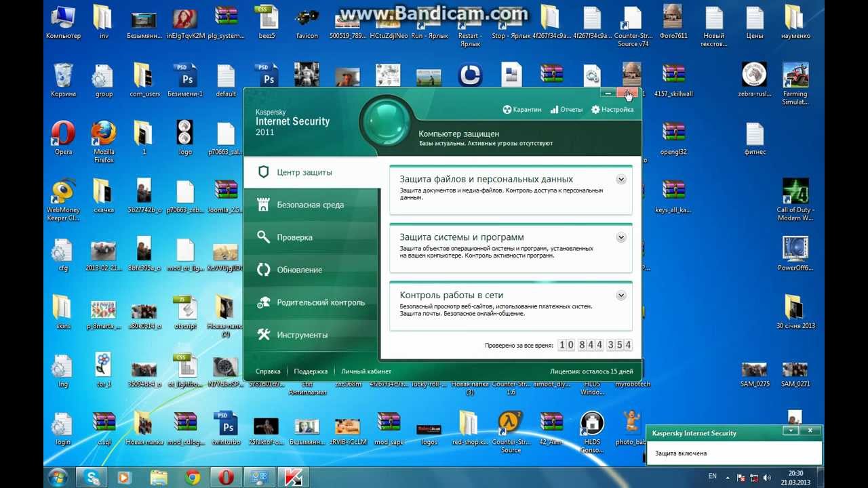This screenshot has height=488, width=868.
Task: Select red-shop folder icon
Action: point(470,428)
